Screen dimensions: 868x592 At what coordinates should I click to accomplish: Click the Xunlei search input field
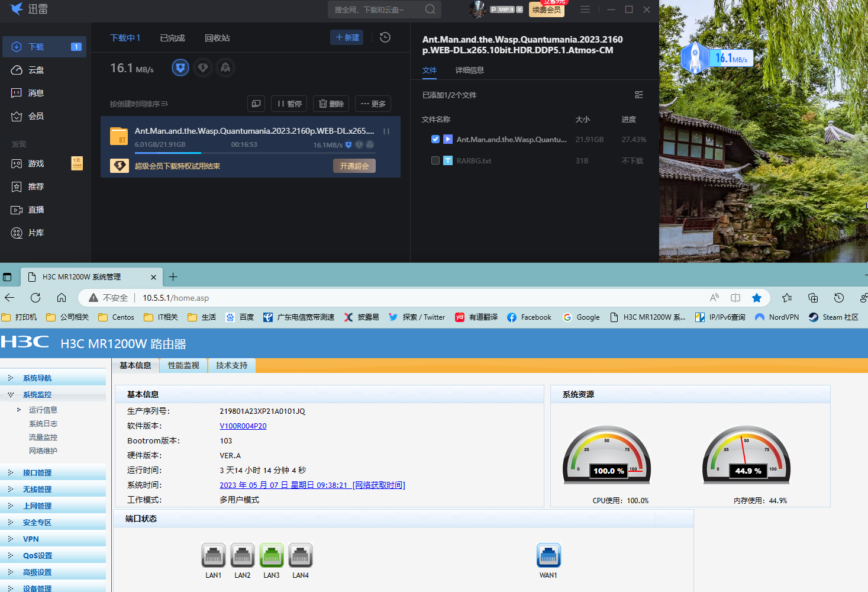377,9
